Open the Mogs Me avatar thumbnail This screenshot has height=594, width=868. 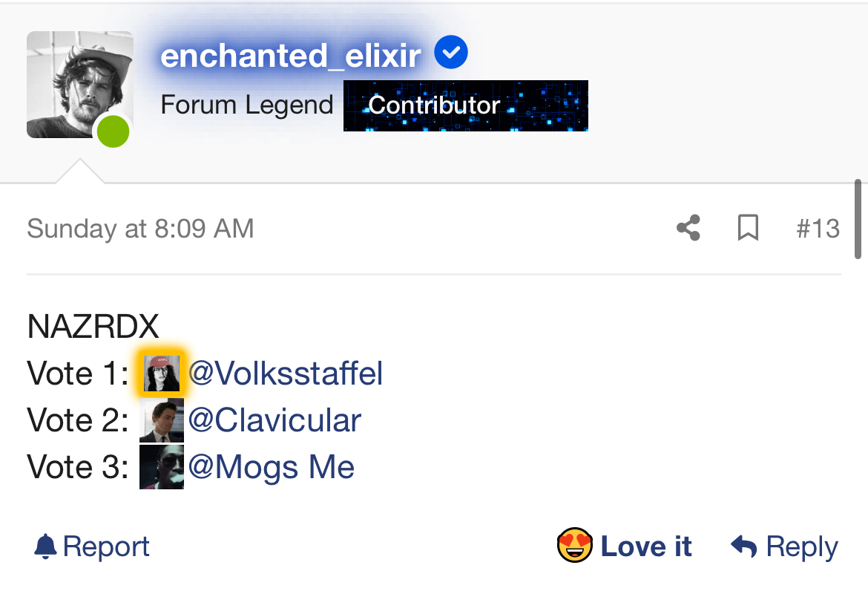tap(162, 467)
